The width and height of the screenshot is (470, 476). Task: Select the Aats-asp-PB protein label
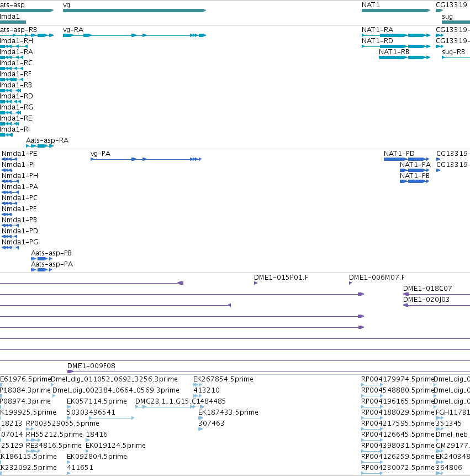coord(51,253)
